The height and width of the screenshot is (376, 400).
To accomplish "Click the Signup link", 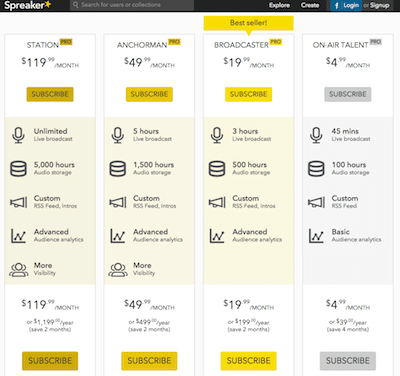I will 380,5.
